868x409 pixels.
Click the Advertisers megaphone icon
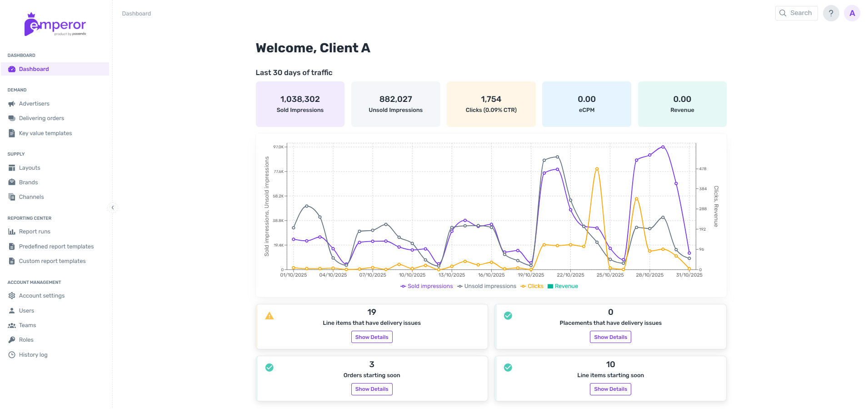[x=12, y=104]
